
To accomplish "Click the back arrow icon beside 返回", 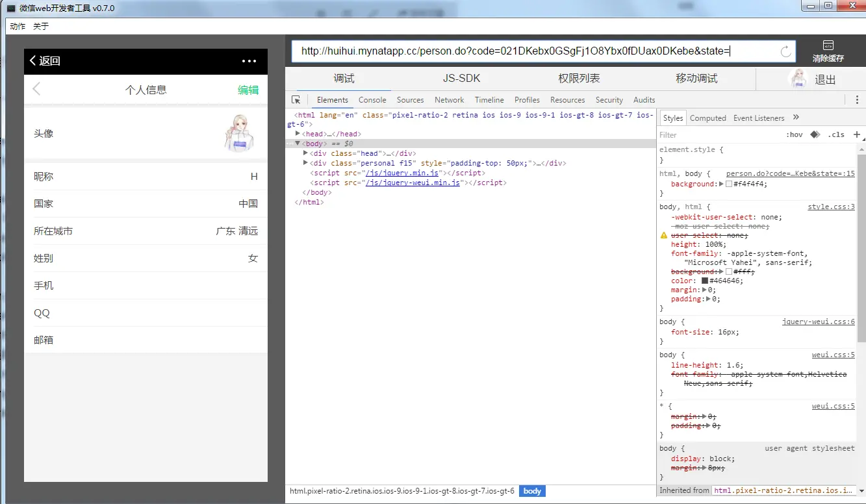I will [x=32, y=60].
